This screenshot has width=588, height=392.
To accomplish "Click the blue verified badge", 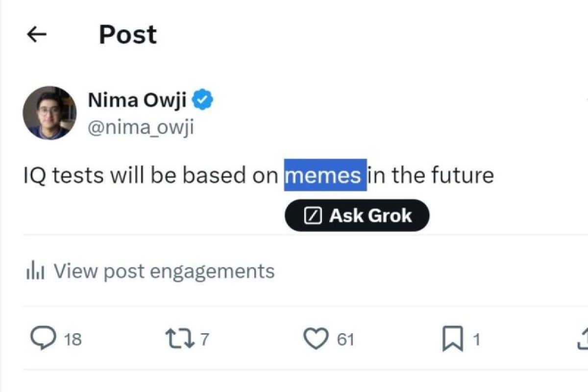I will pos(202,100).
